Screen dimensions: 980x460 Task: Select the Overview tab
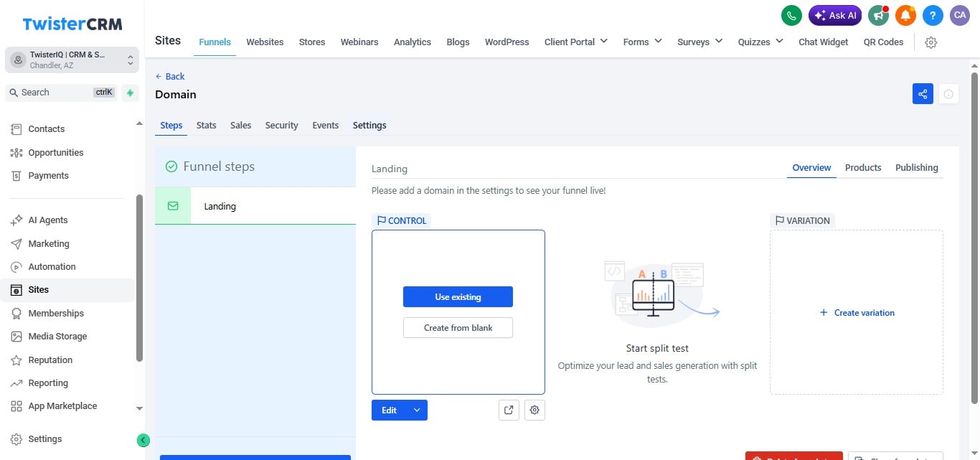pyautogui.click(x=811, y=168)
